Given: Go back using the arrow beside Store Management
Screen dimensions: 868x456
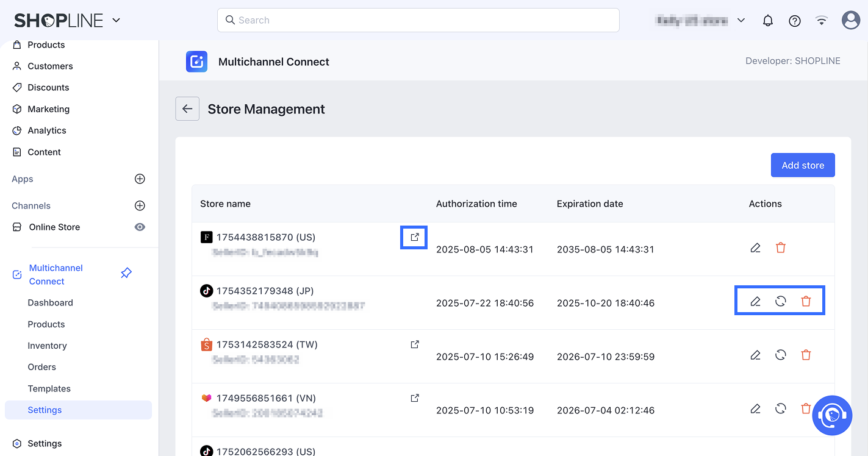Looking at the screenshot, I should tap(187, 109).
